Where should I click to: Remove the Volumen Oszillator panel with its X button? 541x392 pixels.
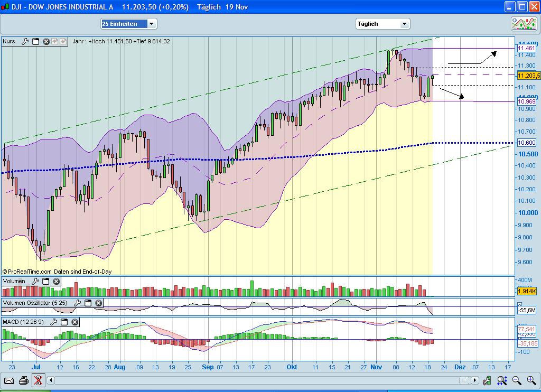[x=98, y=303]
